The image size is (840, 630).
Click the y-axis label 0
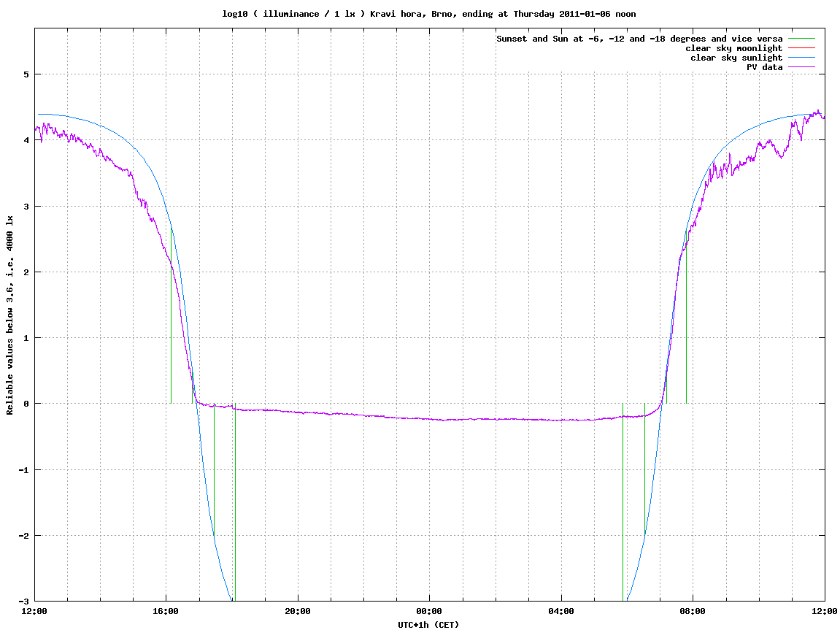(26, 404)
